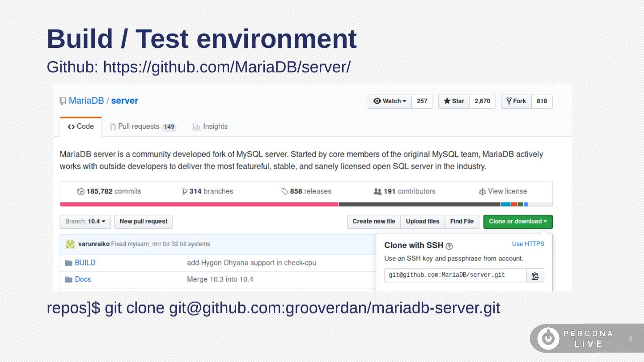
Task: Open the server repository name link
Action: click(x=124, y=101)
